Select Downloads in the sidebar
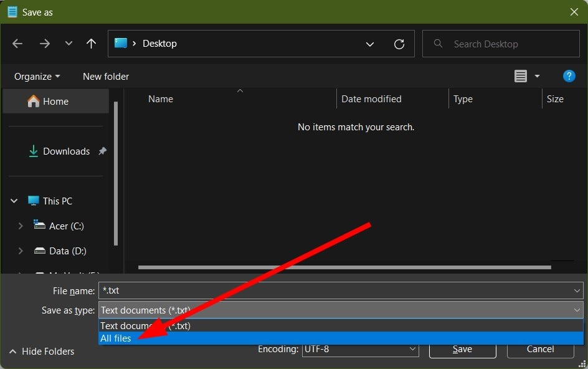The image size is (588, 369). point(65,151)
